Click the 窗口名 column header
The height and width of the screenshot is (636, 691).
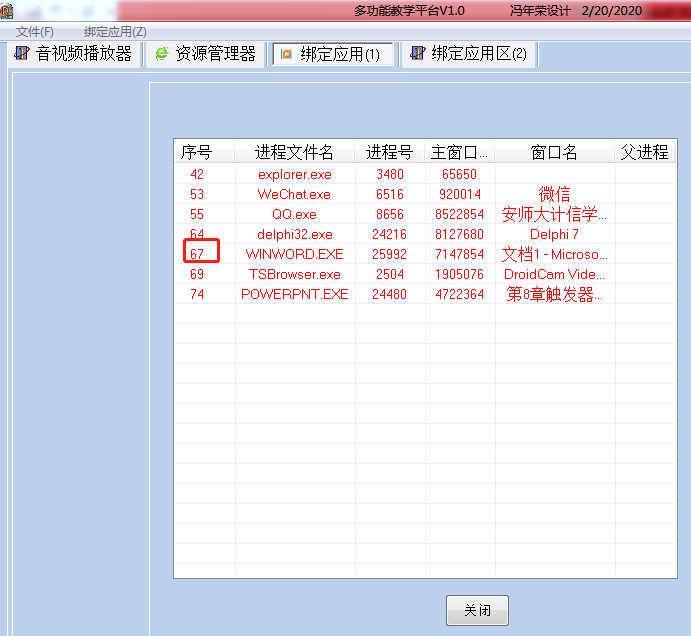point(554,152)
